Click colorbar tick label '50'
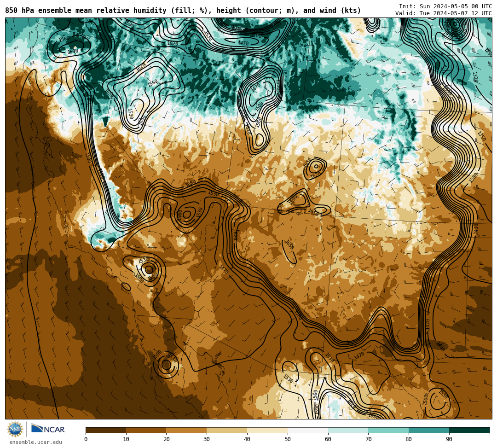The image size is (497, 448). tap(288, 439)
